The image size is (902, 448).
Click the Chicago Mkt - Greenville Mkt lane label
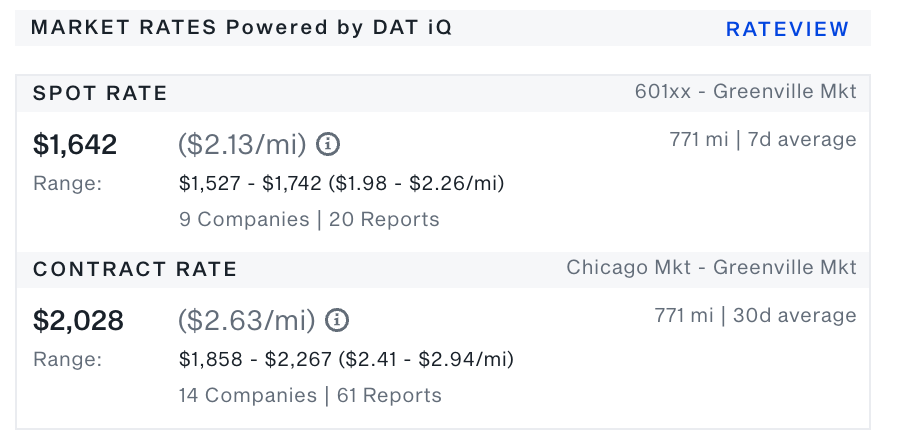[712, 267]
